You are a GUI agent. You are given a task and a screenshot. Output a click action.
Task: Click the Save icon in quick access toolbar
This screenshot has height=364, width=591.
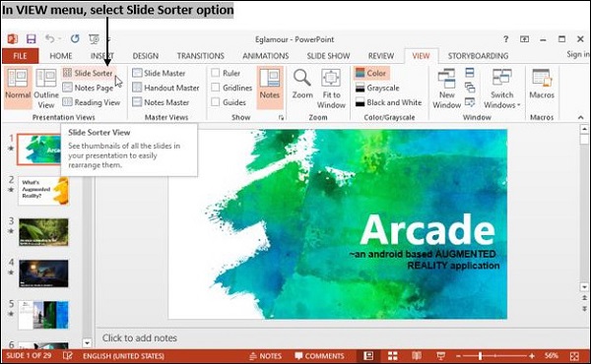click(x=31, y=38)
